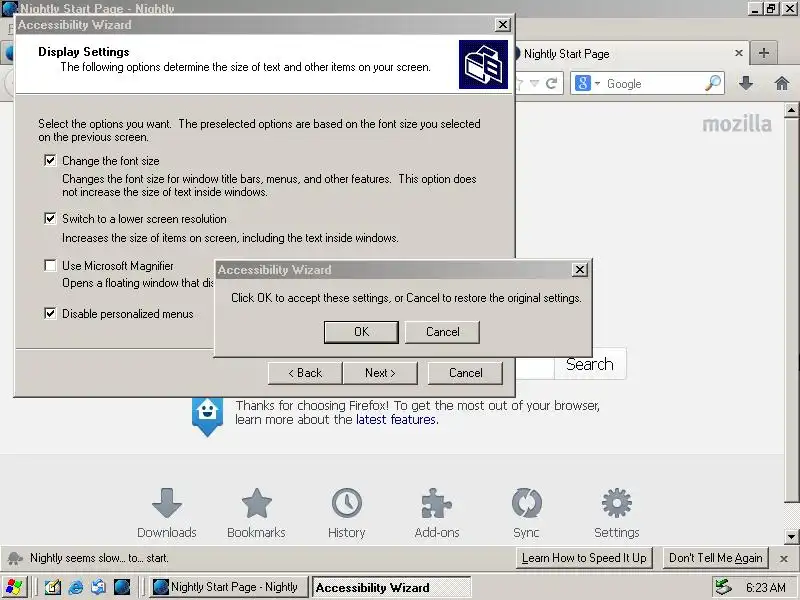Open the latest features link
The width and height of the screenshot is (800, 600).
tap(396, 419)
